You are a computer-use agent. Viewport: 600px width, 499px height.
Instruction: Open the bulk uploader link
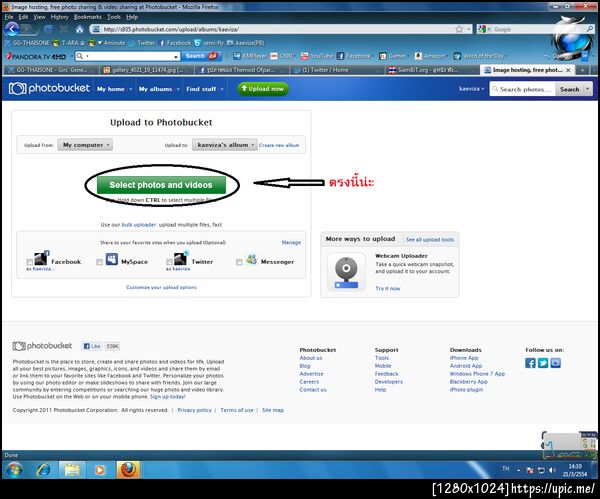139,225
